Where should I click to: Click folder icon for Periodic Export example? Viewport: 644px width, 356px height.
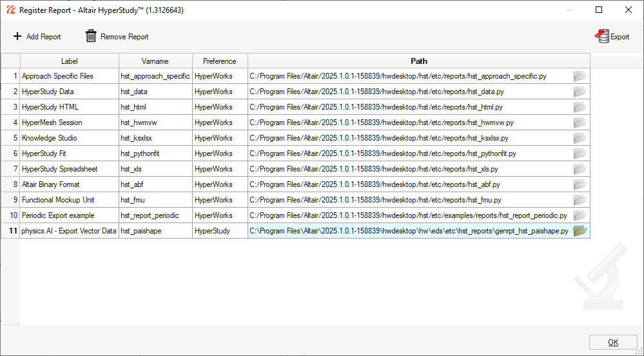pyautogui.click(x=580, y=215)
